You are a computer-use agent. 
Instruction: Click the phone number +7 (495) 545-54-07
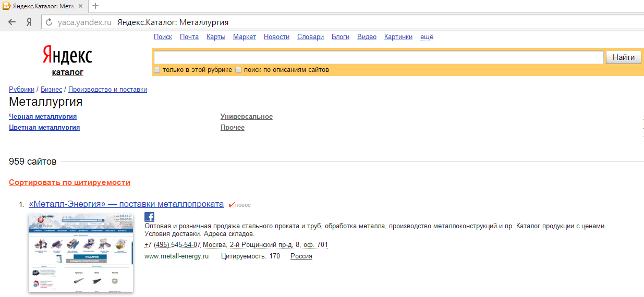pyautogui.click(x=172, y=245)
